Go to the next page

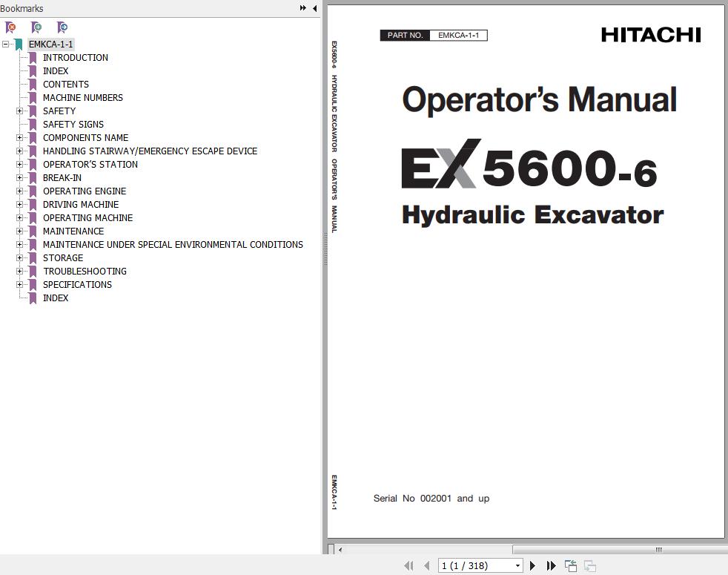pos(532,565)
